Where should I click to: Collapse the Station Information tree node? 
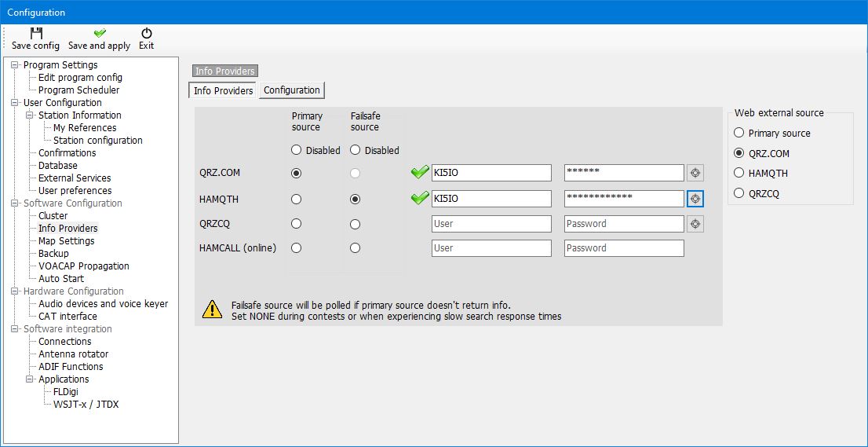point(29,115)
